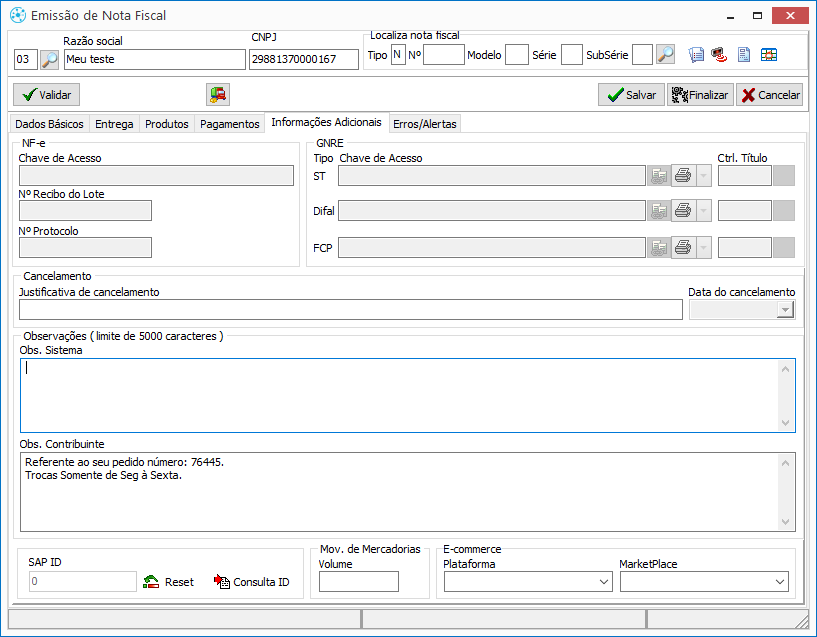The height and width of the screenshot is (637, 817).
Task: Click the scroll down arrow in Obs. Contribuinte
Action: tap(786, 522)
